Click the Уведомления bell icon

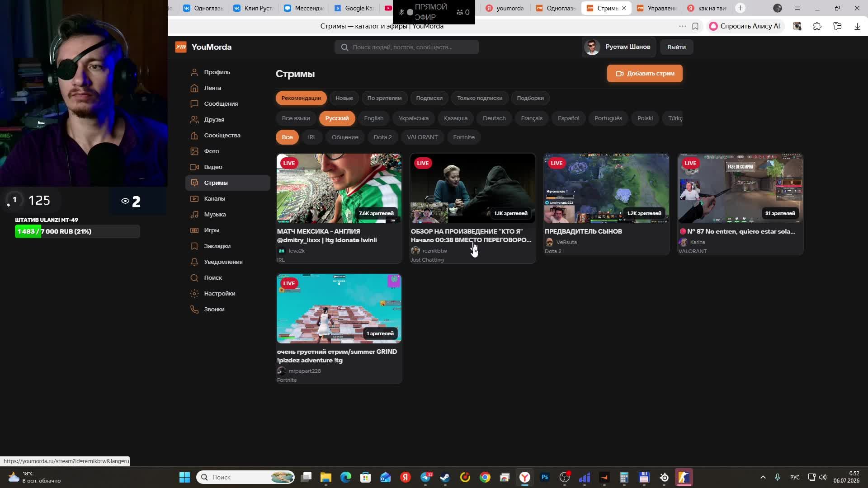click(194, 262)
